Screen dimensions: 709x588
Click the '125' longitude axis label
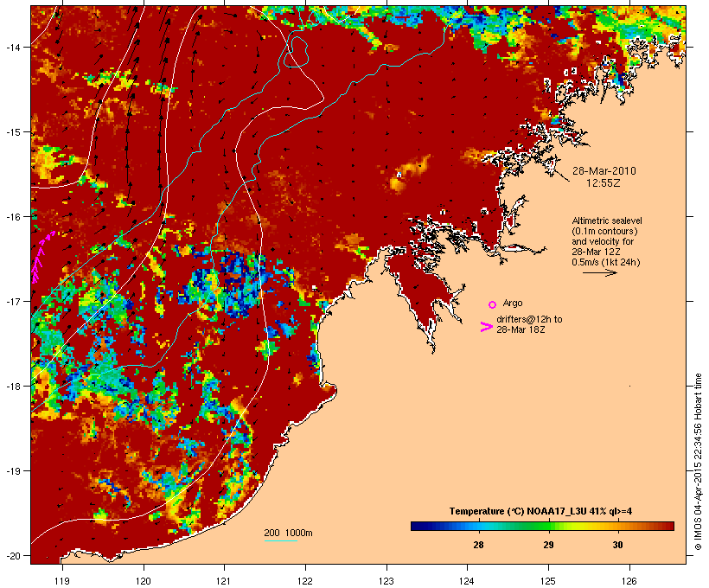[548, 581]
